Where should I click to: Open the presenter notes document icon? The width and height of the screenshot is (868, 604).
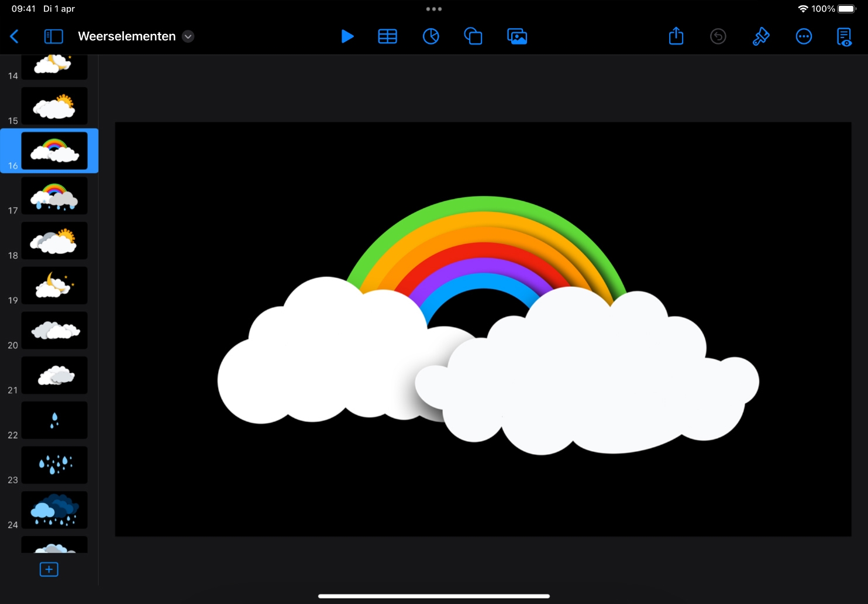844,36
